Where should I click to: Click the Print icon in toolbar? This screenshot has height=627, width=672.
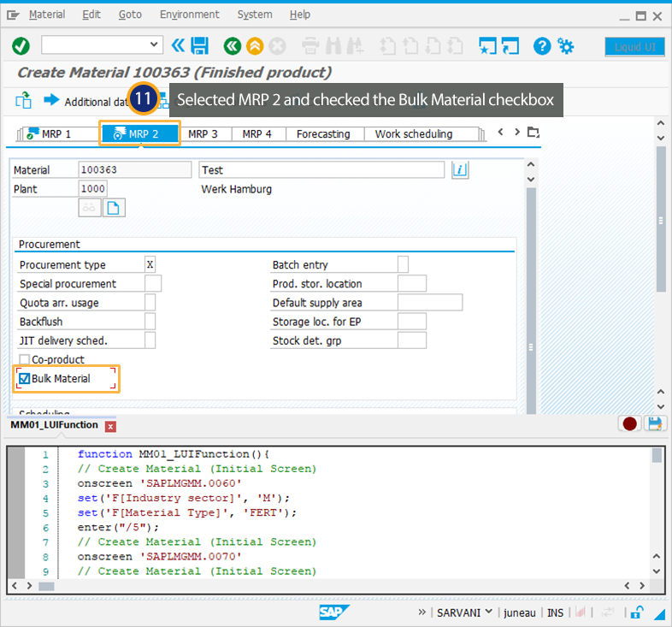(x=310, y=46)
